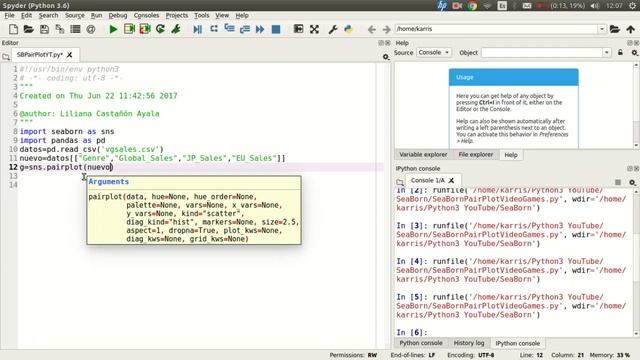The width and height of the screenshot is (640, 360).
Task: Open the Search menu
Action: click(48, 15)
